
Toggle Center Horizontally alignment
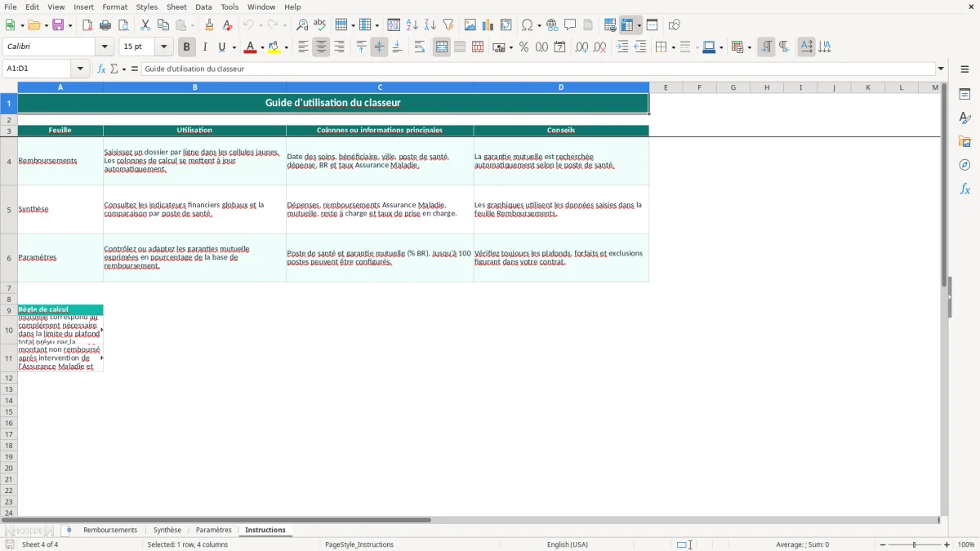click(x=321, y=47)
